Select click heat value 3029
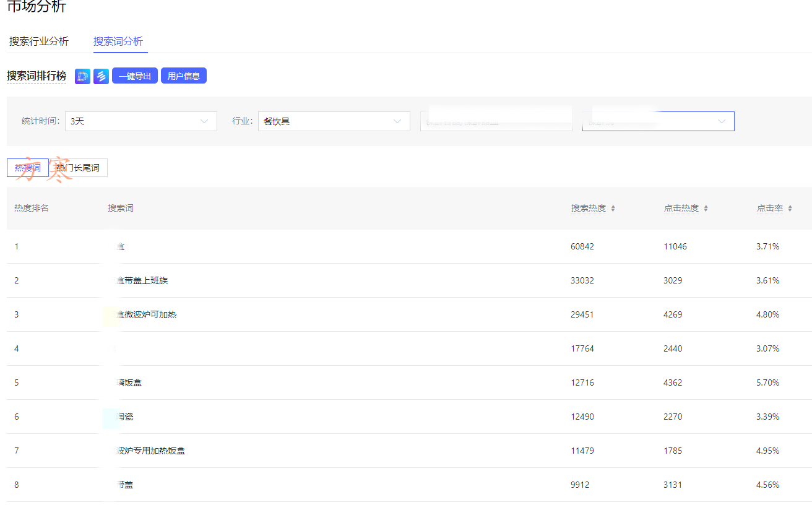The width and height of the screenshot is (812, 510). tap(673, 280)
